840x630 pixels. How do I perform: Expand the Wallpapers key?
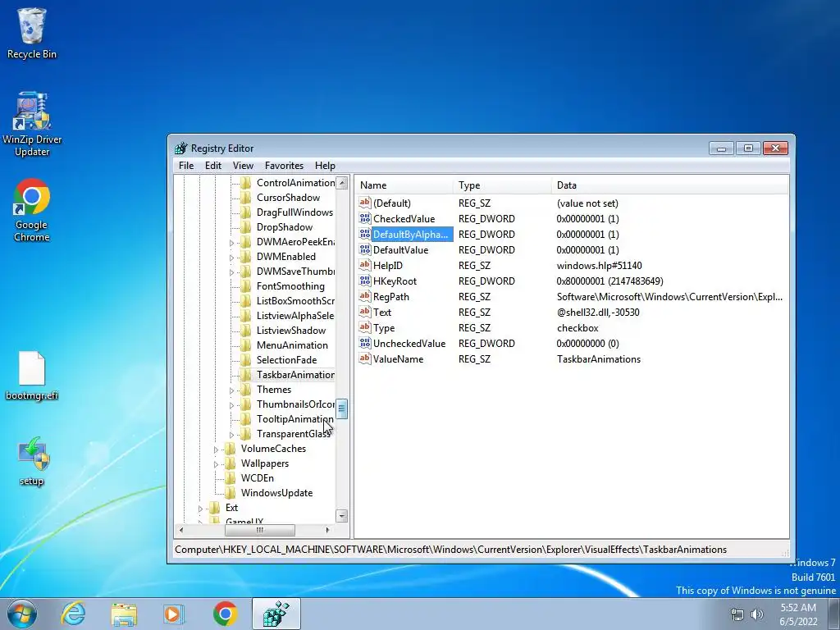coord(217,464)
